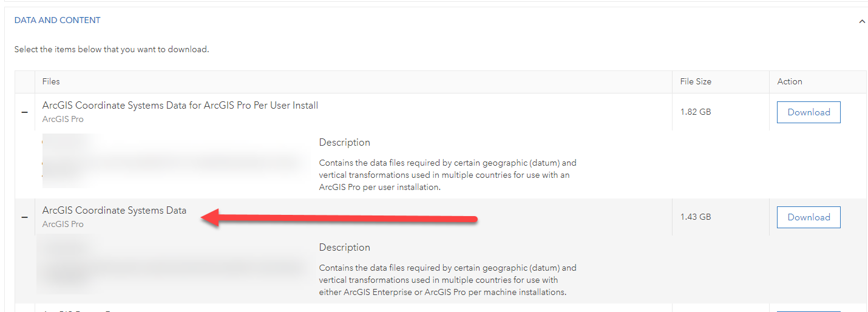This screenshot has width=868, height=312.
Task: Click the File Size column header
Action: pyautogui.click(x=696, y=81)
